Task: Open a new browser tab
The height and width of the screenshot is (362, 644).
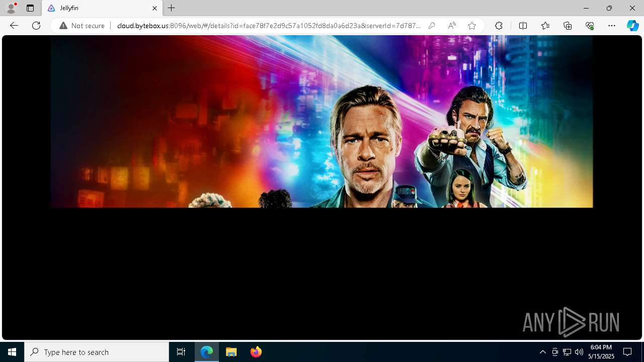Action: click(x=172, y=8)
